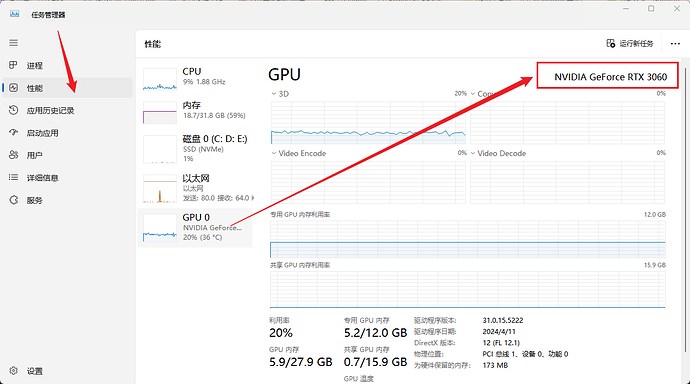
Task: Open the Processes (进程) page icon
Action: coord(13,65)
